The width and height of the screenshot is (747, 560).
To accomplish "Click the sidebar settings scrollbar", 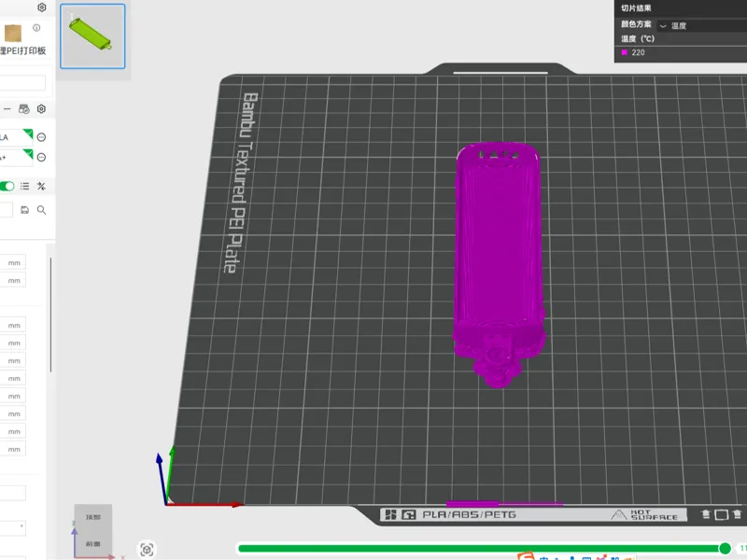I will pos(50,315).
